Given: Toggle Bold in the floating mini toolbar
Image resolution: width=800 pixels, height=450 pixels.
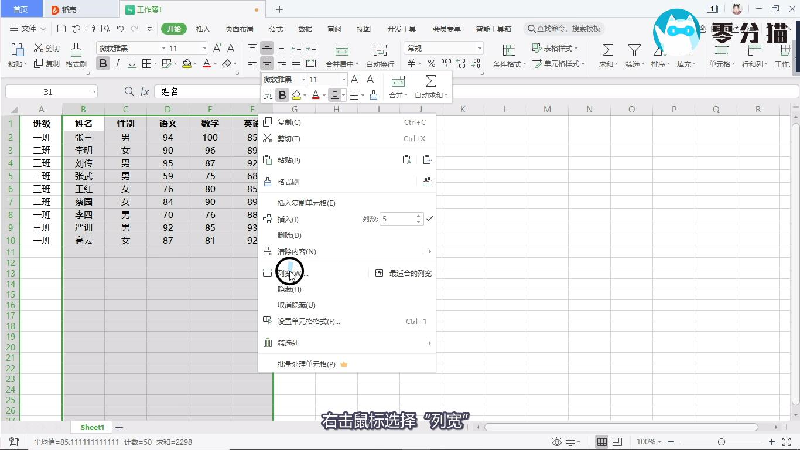Looking at the screenshot, I should [x=282, y=96].
